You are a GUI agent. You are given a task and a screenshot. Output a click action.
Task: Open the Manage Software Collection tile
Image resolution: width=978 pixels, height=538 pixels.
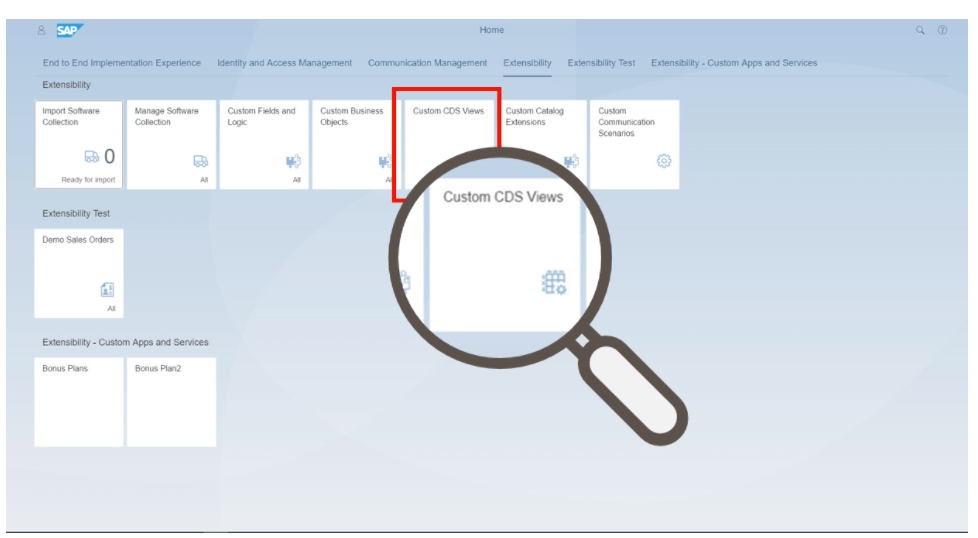pos(172,145)
